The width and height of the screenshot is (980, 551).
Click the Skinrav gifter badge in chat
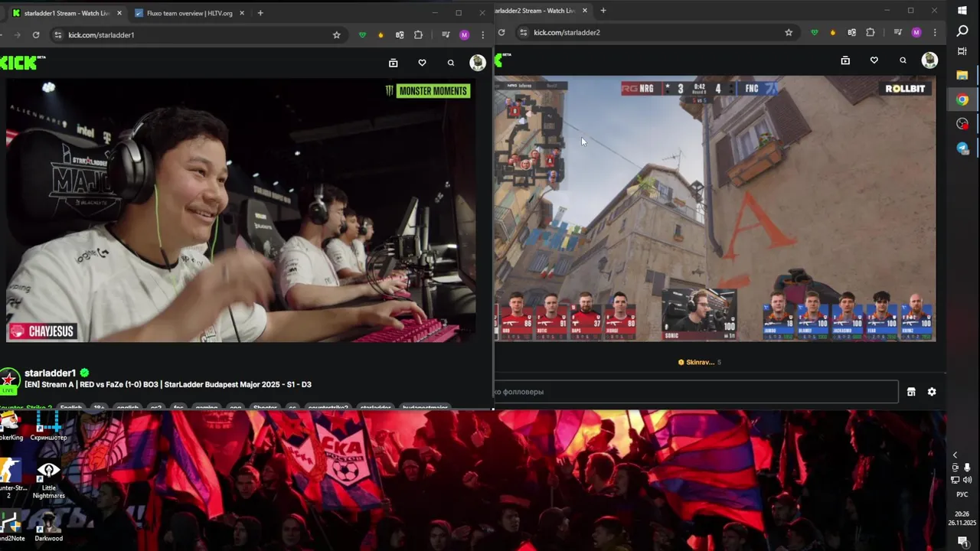coord(699,362)
